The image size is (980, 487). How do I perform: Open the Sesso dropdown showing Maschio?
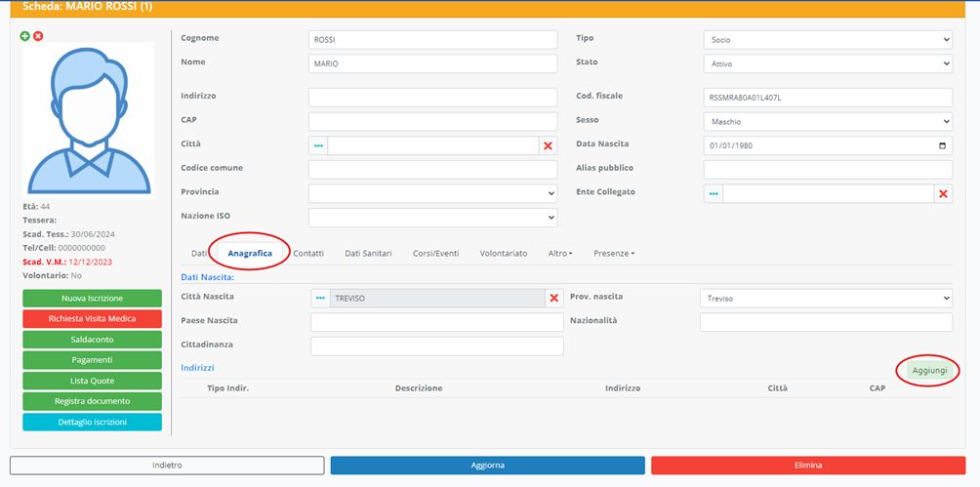pyautogui.click(x=827, y=122)
